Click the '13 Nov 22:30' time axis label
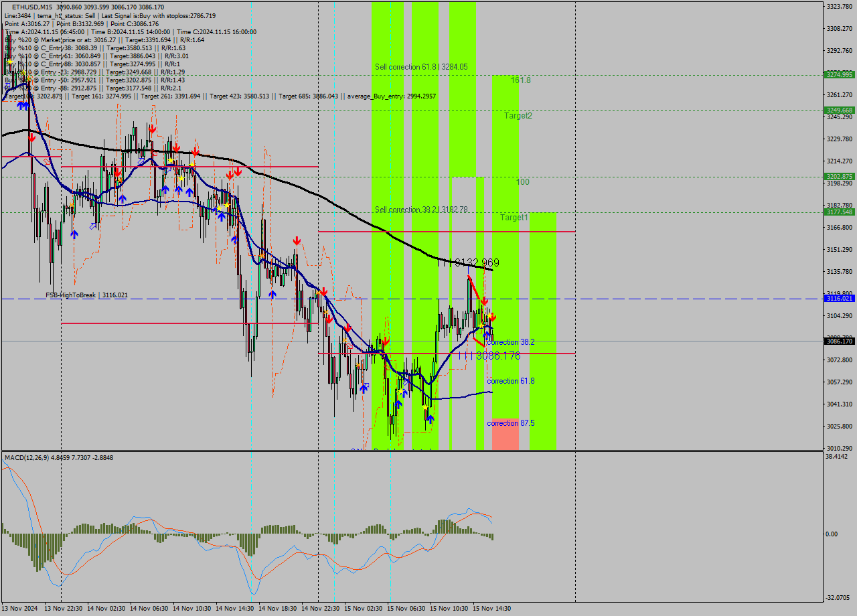857x616 pixels. coord(64,609)
